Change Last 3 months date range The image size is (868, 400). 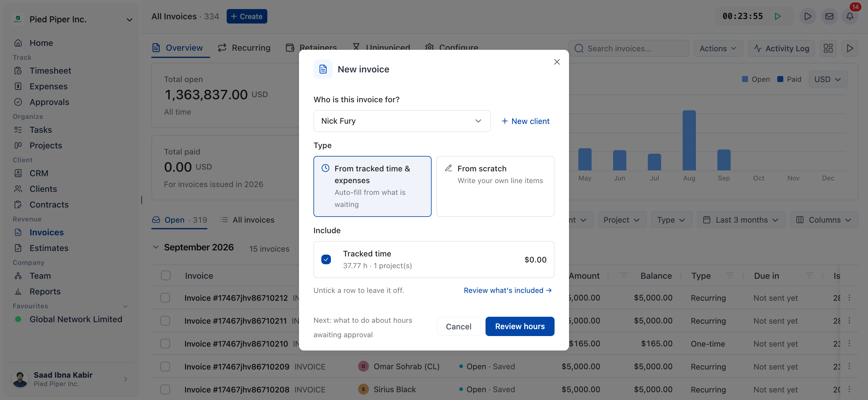point(741,220)
